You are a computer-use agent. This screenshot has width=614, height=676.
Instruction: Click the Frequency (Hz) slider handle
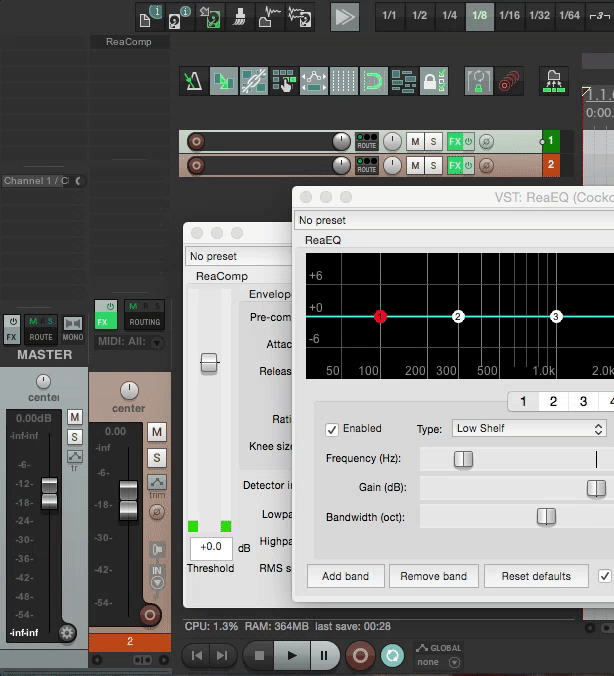(463, 459)
